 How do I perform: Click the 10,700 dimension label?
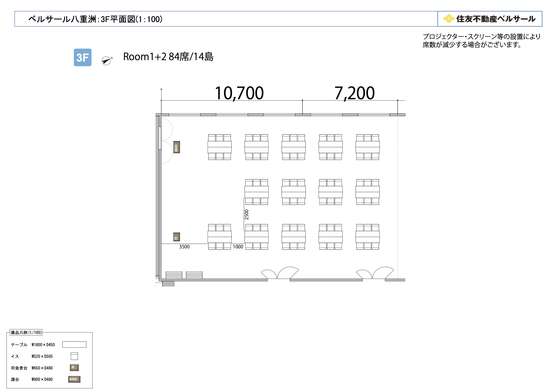coord(239,93)
